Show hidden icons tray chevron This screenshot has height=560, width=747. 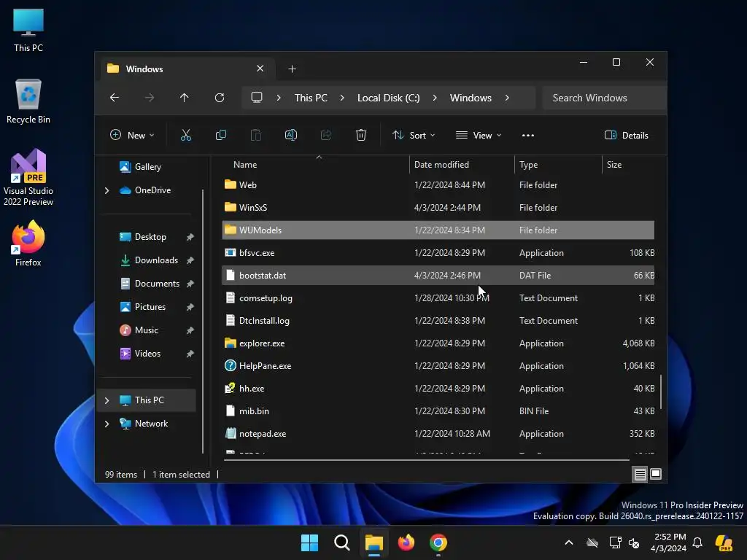click(x=569, y=542)
